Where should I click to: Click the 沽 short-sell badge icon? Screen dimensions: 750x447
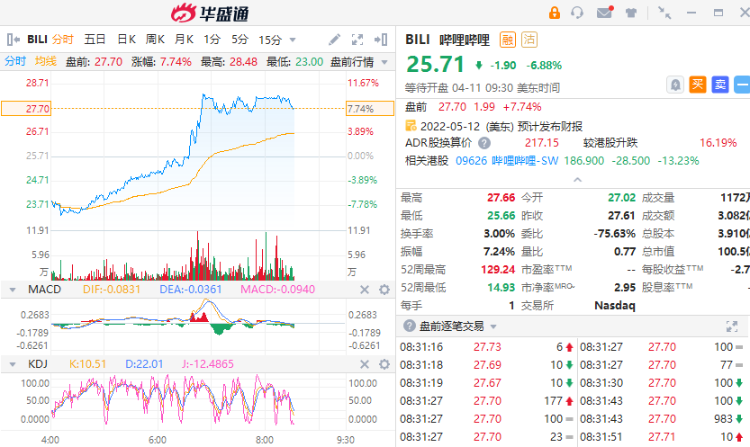(x=529, y=40)
